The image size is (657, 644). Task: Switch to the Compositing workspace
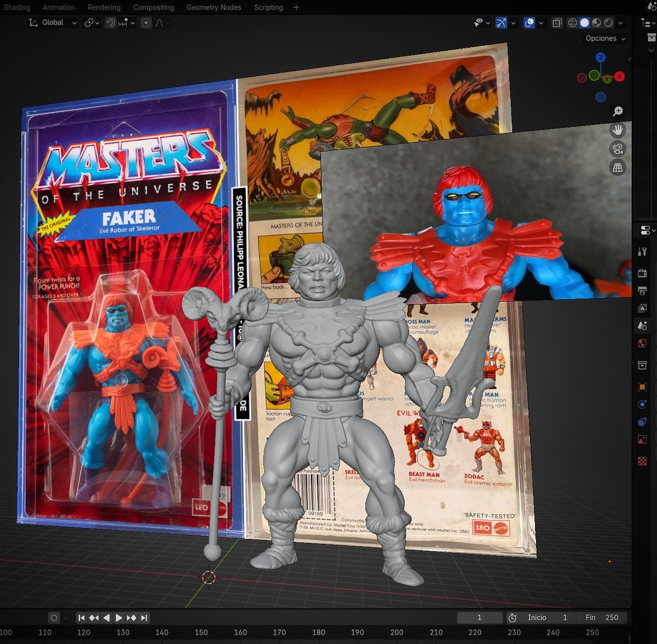click(153, 7)
